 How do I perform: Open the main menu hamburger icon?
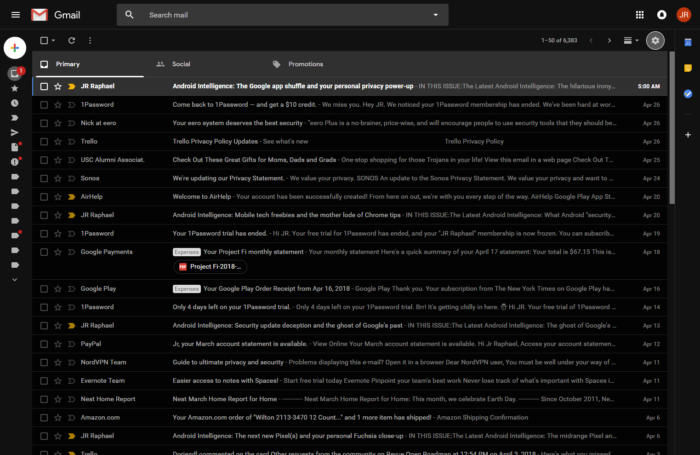(16, 15)
